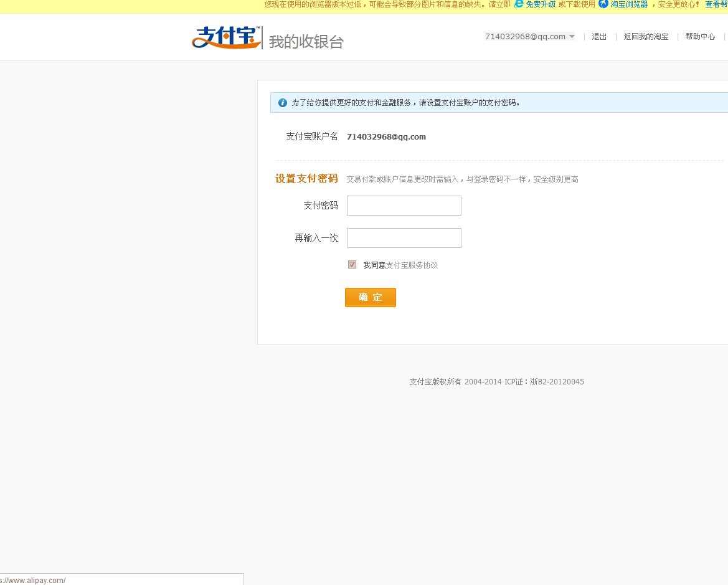Click the 退出 logout link

598,36
